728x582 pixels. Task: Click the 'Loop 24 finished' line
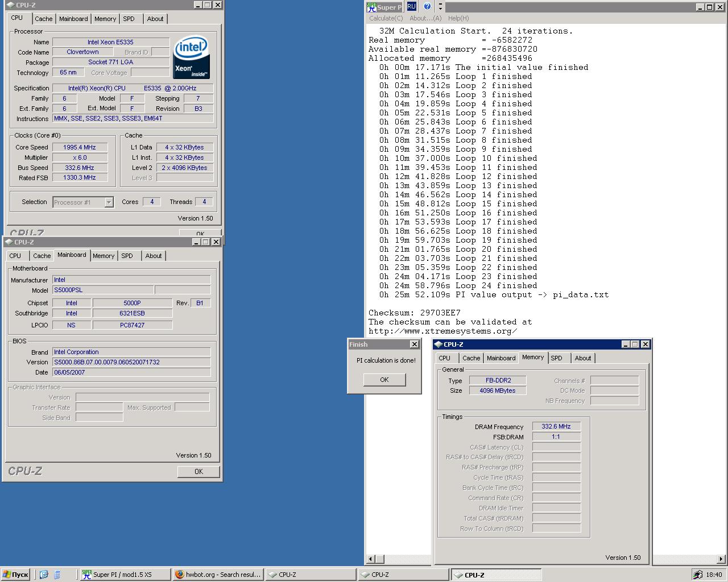pos(458,285)
